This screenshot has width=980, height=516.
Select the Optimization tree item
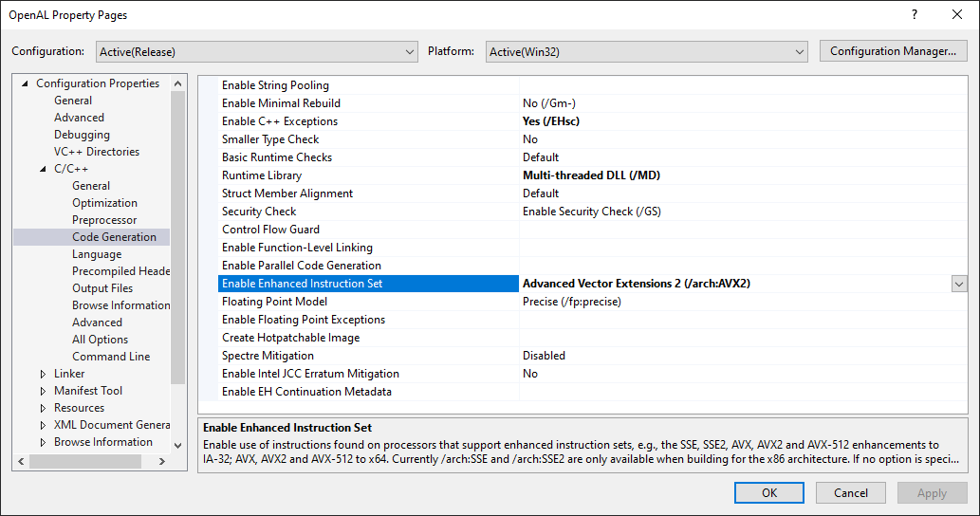[105, 203]
